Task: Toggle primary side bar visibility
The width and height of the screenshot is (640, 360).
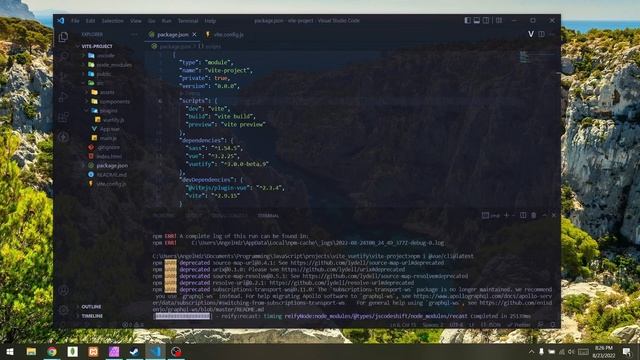Action: click(467, 20)
